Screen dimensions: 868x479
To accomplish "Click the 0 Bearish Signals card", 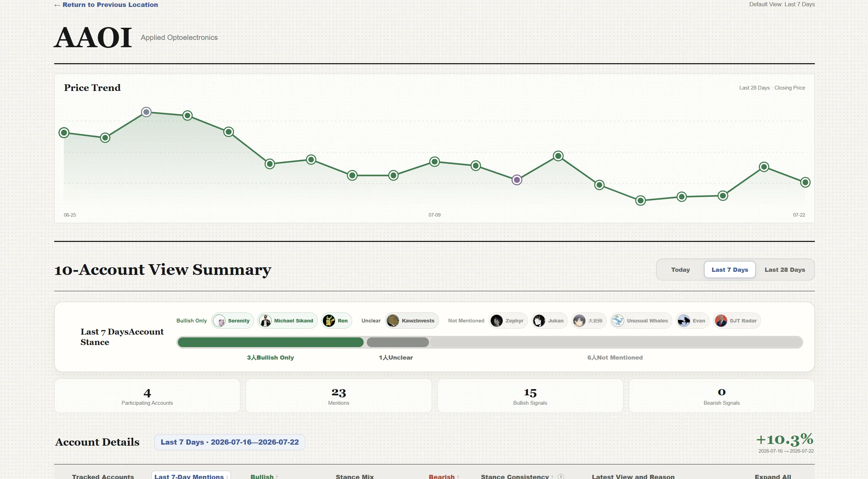I will coord(721,396).
